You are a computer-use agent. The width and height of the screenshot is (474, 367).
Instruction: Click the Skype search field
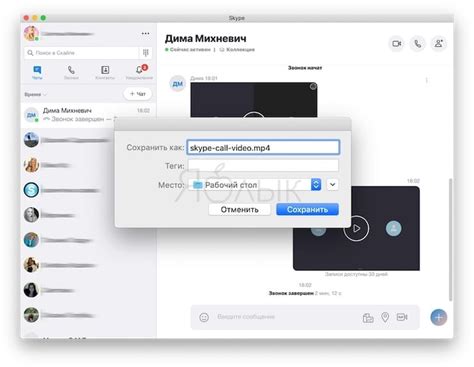[x=82, y=53]
